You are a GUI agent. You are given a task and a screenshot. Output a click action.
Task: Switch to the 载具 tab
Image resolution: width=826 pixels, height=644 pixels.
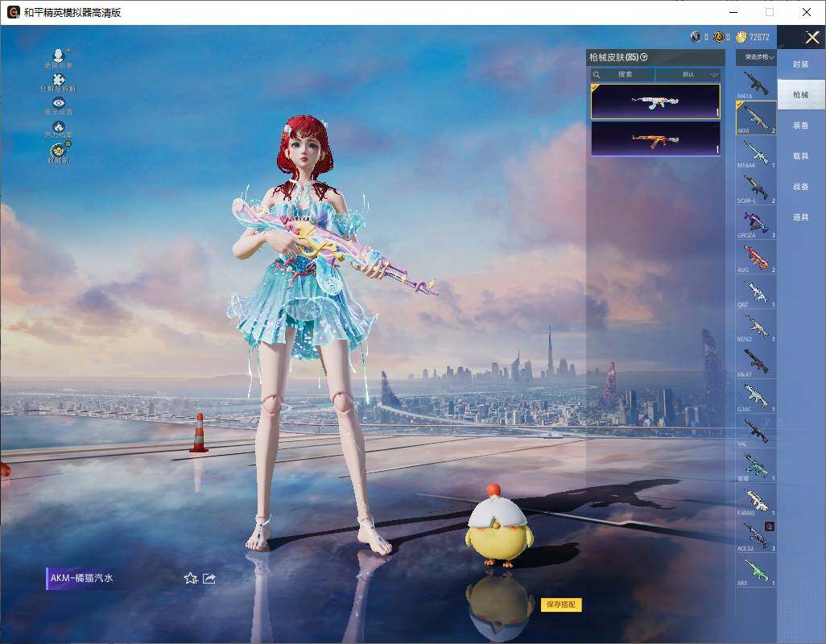[801, 156]
